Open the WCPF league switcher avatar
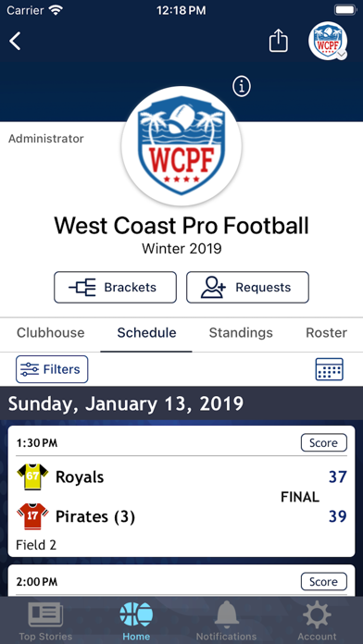Viewport: 363px width, 644px height. point(328,41)
